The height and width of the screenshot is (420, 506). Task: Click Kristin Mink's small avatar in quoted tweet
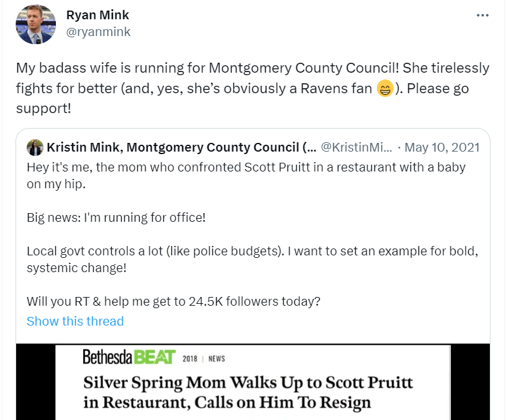[x=34, y=148]
